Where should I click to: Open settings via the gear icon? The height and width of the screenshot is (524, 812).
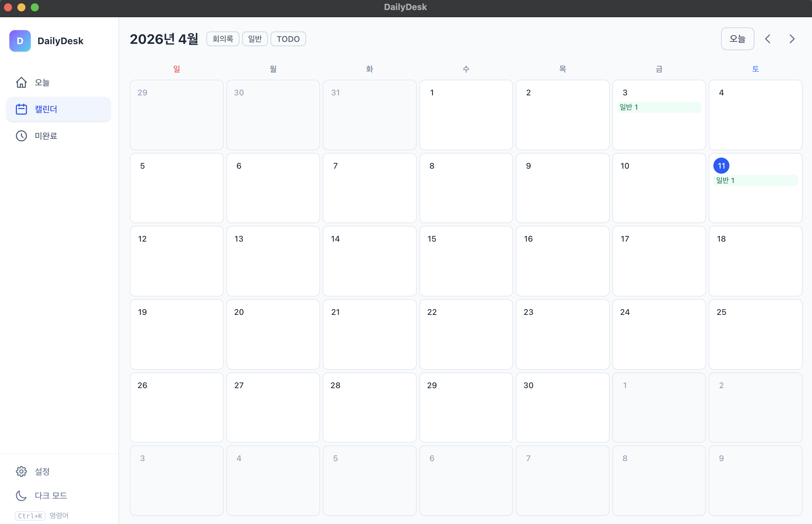[21, 471]
